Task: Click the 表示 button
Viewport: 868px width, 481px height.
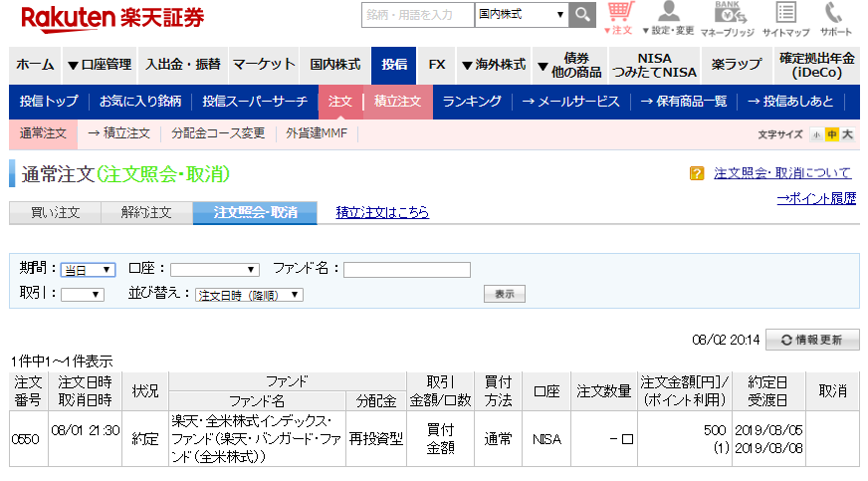Action: click(505, 294)
